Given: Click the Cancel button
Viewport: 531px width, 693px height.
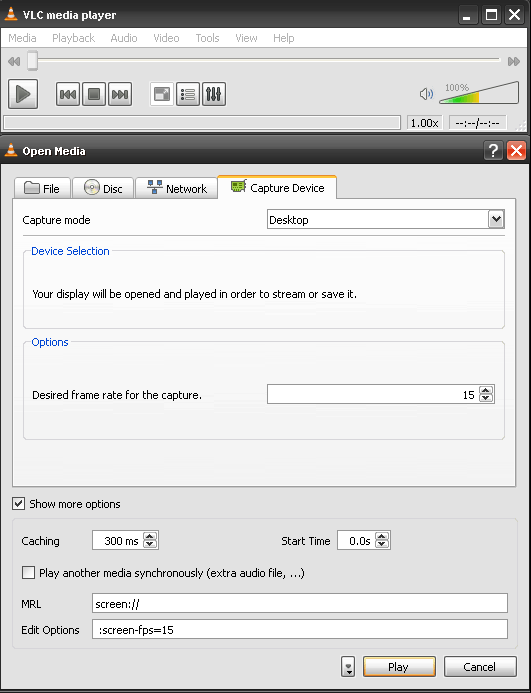Looking at the screenshot, I should point(480,666).
